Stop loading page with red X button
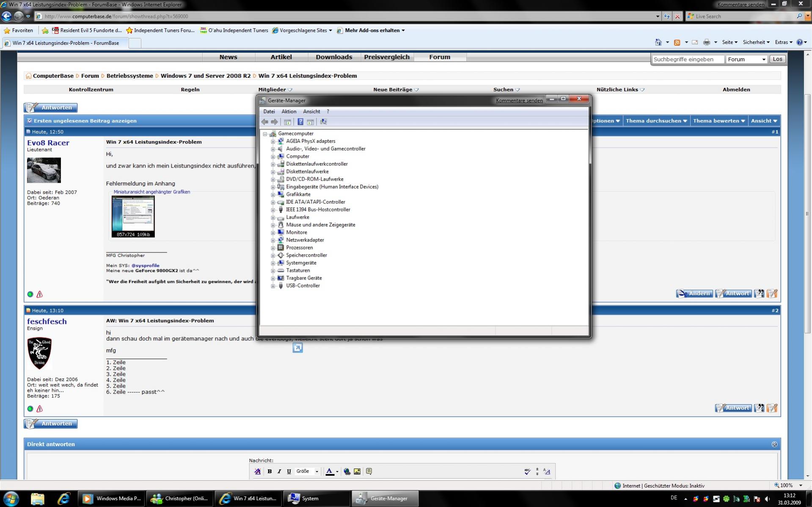The height and width of the screenshot is (507, 812). click(x=677, y=16)
